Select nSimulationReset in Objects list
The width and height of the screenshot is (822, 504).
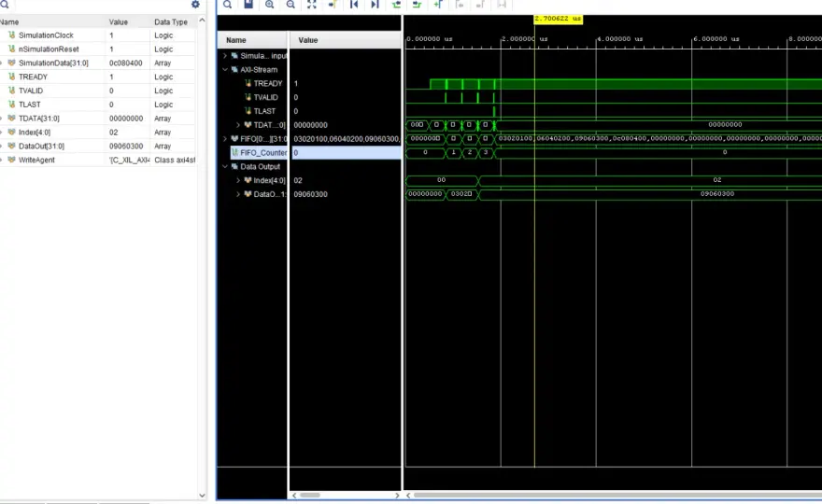(x=49, y=49)
